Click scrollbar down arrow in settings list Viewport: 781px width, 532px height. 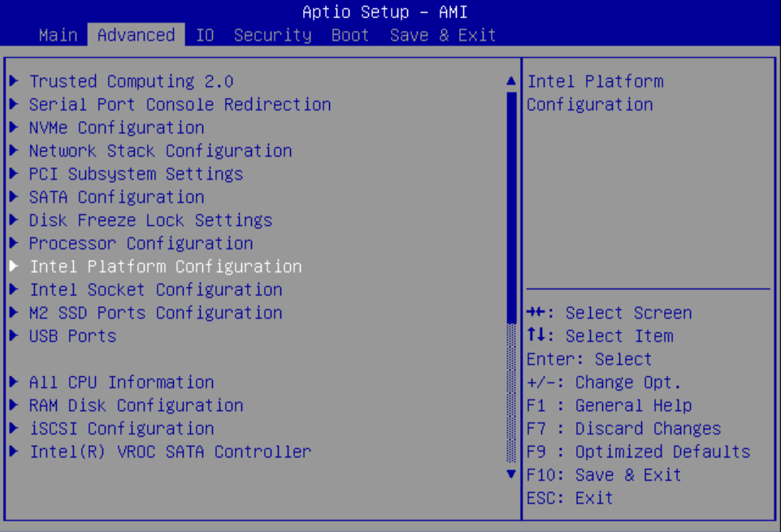pos(511,474)
